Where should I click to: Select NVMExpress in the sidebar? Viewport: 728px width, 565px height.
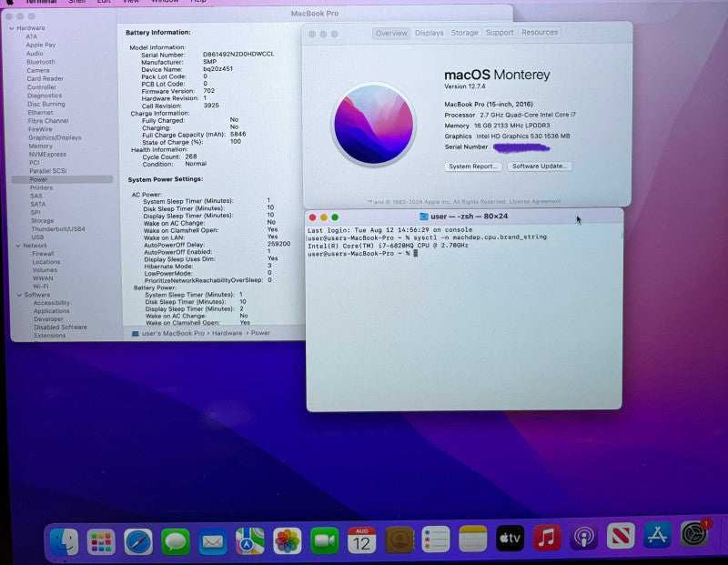click(x=47, y=155)
